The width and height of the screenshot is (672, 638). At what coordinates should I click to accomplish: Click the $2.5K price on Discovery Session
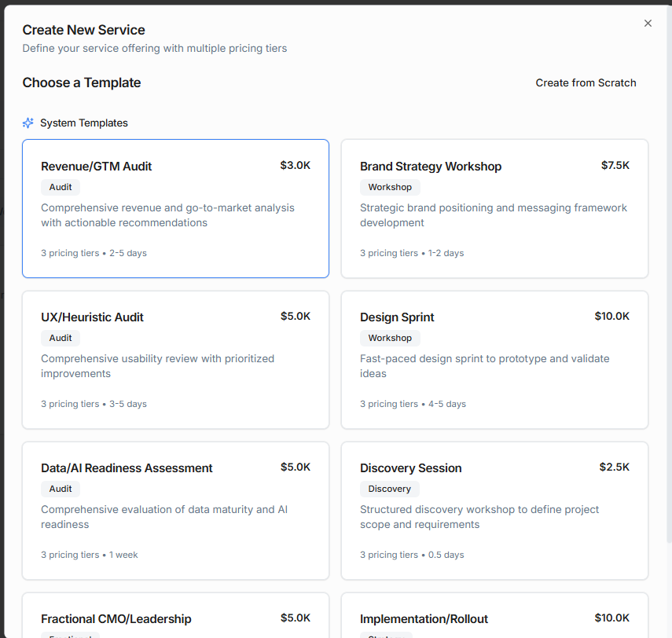[612, 467]
